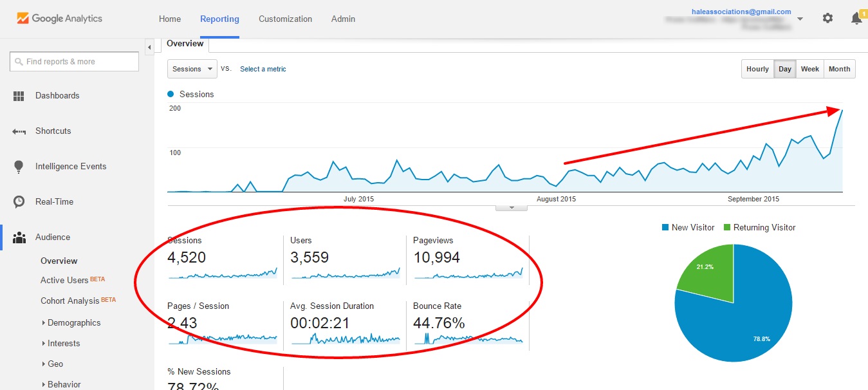Open the Dashboards grid icon

(x=19, y=96)
